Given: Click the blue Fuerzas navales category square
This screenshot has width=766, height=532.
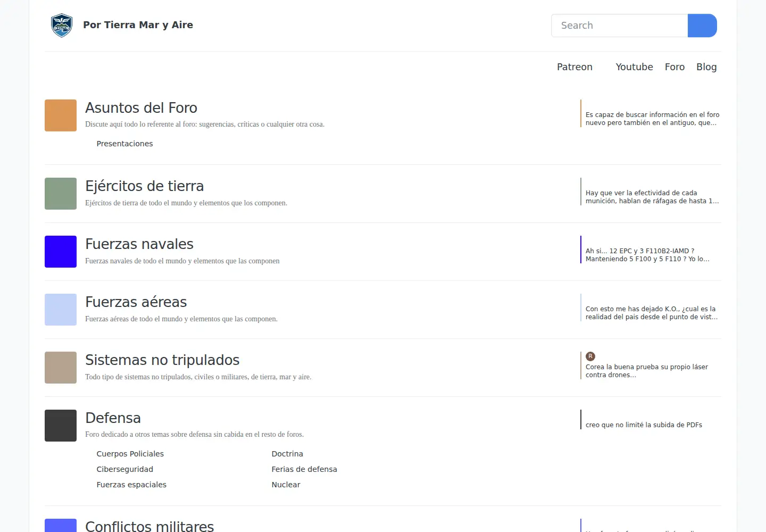Looking at the screenshot, I should coord(61,252).
